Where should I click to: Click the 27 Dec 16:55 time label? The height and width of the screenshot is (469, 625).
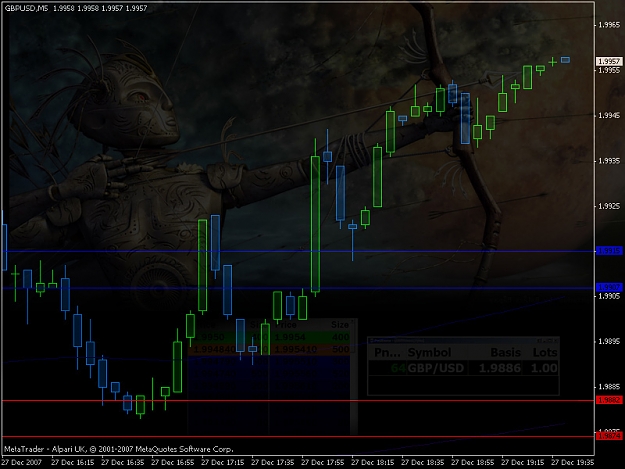pos(173,462)
